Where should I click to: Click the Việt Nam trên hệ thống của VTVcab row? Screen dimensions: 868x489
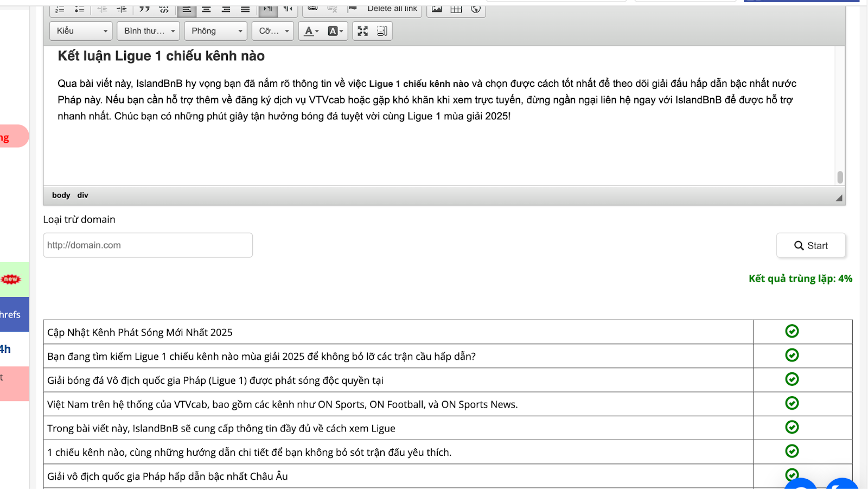click(x=398, y=404)
